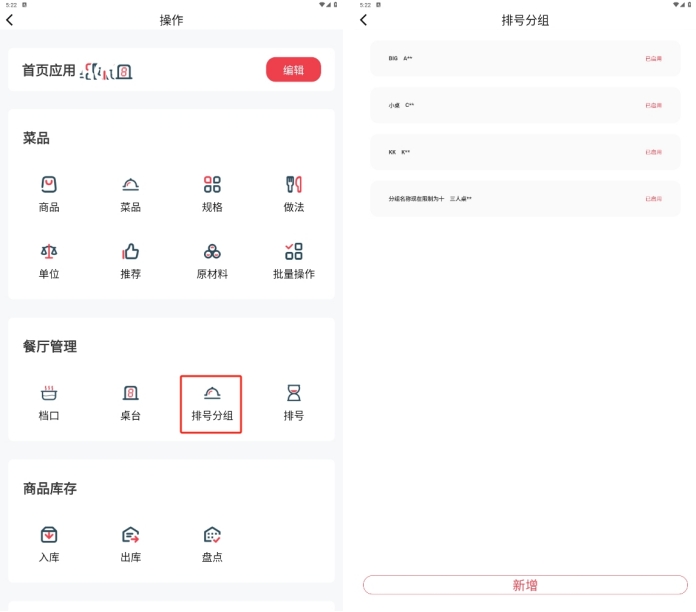Click the red 编辑 edit button
This screenshot has width=696, height=612.
(293, 70)
